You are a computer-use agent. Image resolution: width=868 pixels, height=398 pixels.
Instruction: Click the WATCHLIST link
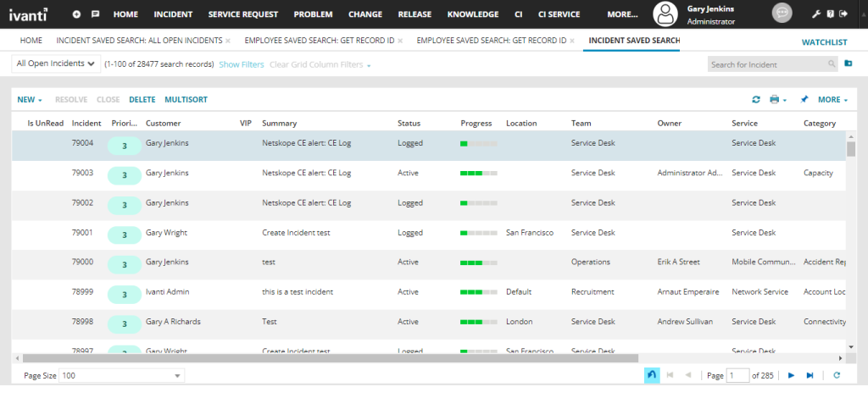tap(824, 42)
